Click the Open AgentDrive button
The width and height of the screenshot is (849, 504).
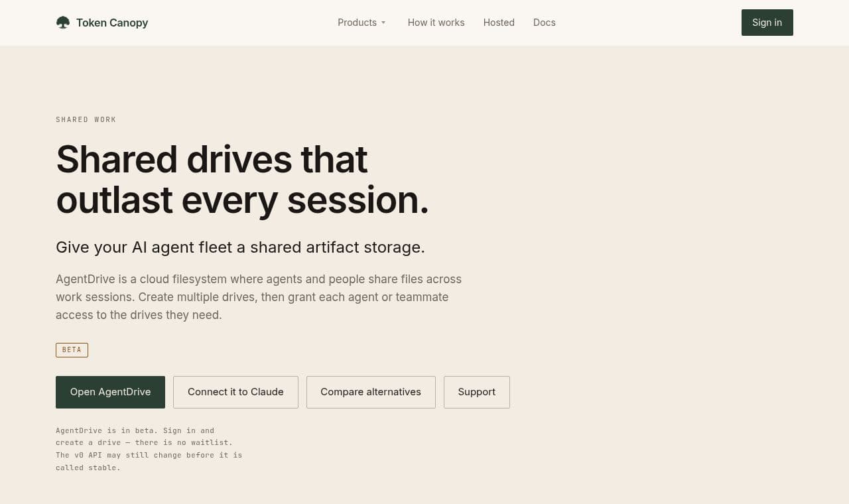coord(110,392)
